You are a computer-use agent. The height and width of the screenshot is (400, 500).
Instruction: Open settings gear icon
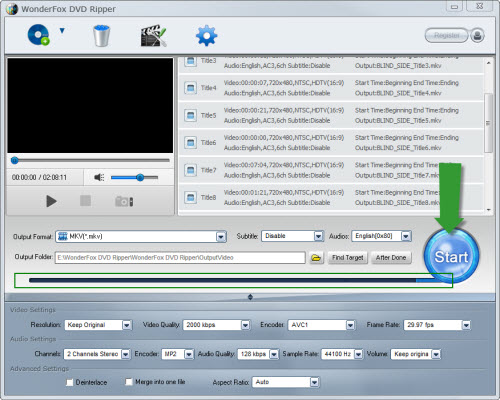click(x=206, y=36)
